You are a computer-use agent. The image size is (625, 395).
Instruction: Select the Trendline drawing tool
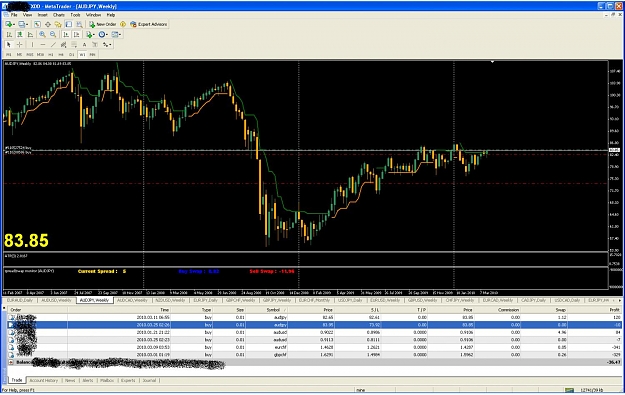pyautogui.click(x=53, y=45)
